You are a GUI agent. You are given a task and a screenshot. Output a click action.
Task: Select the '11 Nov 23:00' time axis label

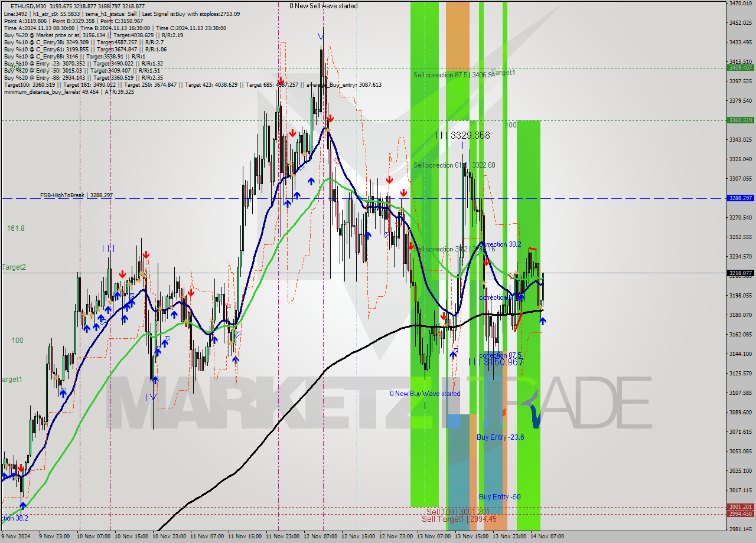(283, 537)
